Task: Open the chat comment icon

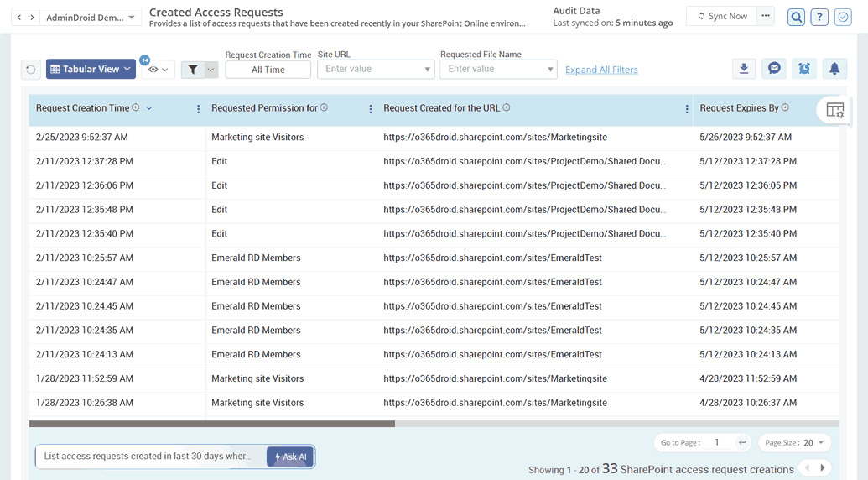Action: pos(774,69)
